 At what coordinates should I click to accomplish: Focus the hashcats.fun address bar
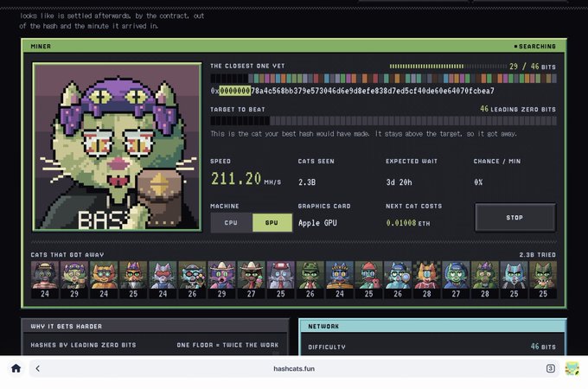[294, 368]
